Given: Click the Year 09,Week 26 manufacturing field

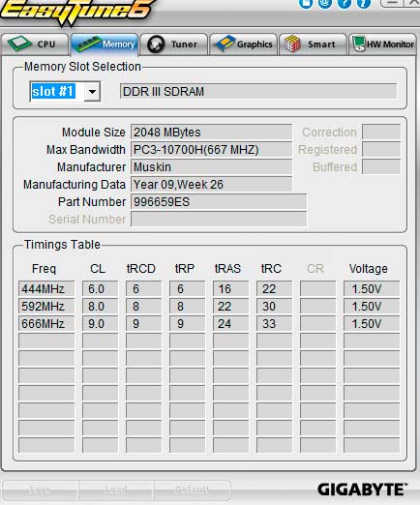Looking at the screenshot, I should click(211, 185).
